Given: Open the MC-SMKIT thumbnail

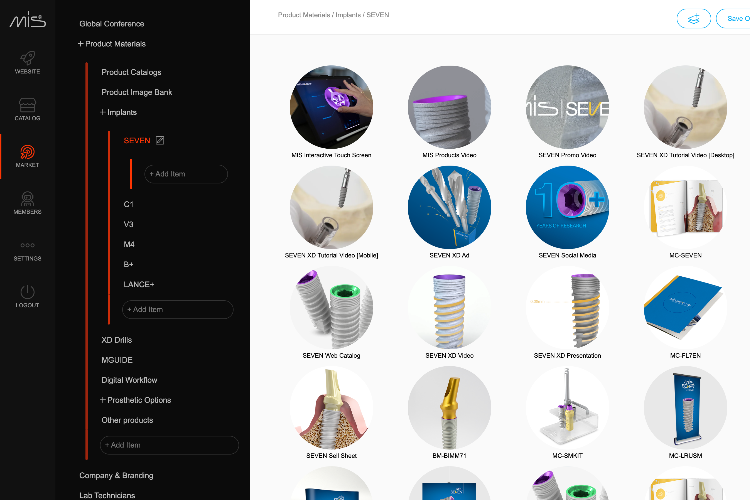Looking at the screenshot, I should point(567,408).
